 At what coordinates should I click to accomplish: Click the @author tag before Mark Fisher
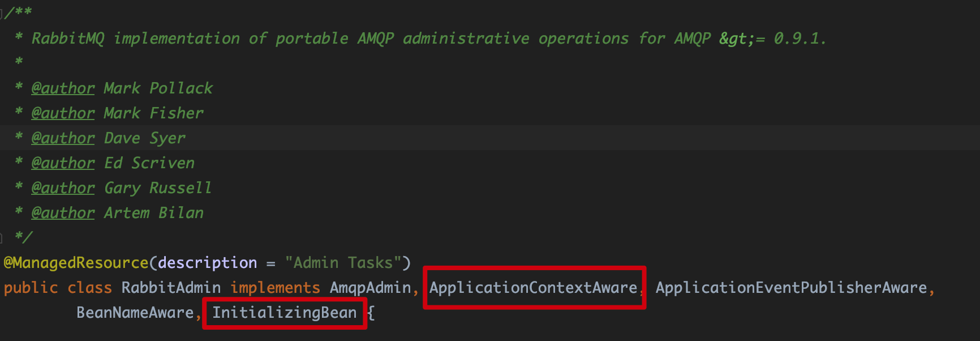tap(63, 113)
